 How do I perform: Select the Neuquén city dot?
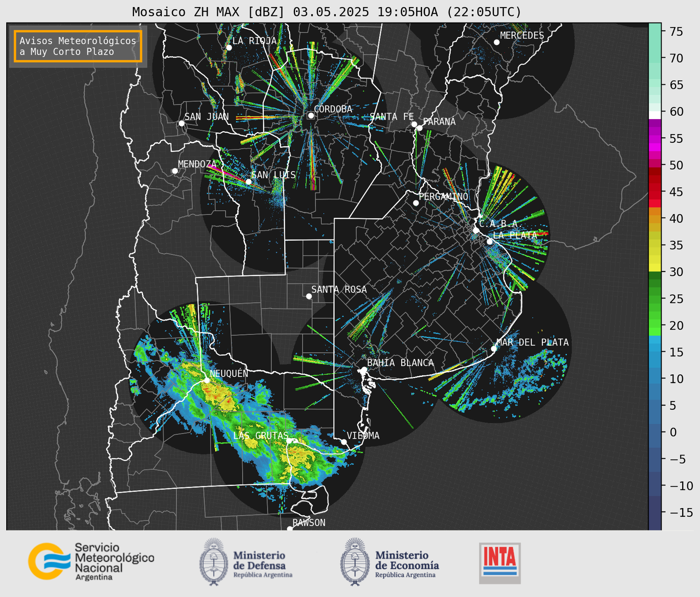point(207,380)
